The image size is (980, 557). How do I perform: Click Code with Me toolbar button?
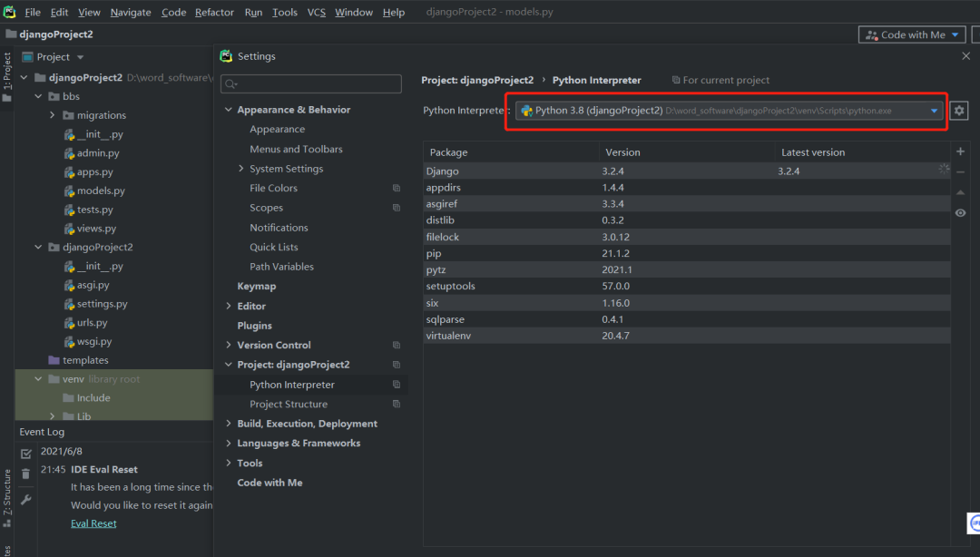(x=912, y=35)
